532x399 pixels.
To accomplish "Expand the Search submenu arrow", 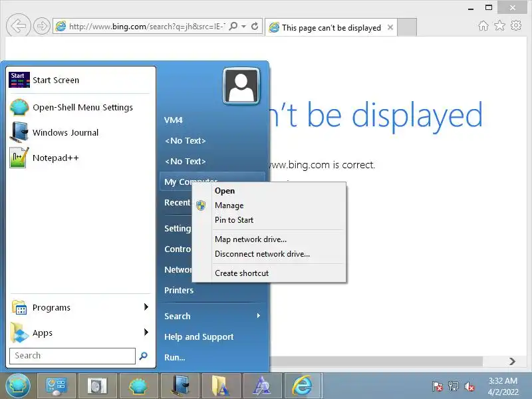I will coord(259,316).
